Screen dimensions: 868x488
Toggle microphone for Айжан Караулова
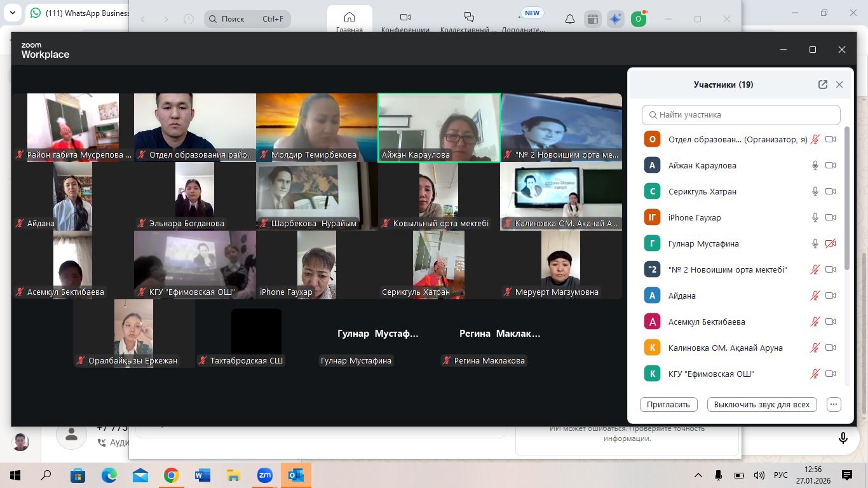point(815,165)
